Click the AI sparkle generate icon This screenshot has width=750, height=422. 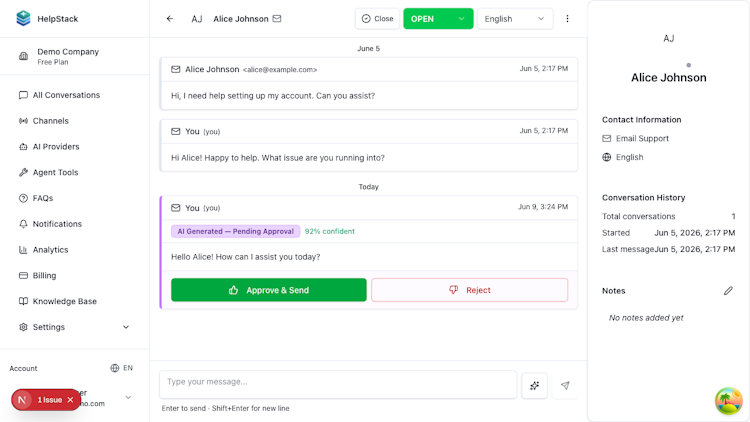pyautogui.click(x=534, y=385)
